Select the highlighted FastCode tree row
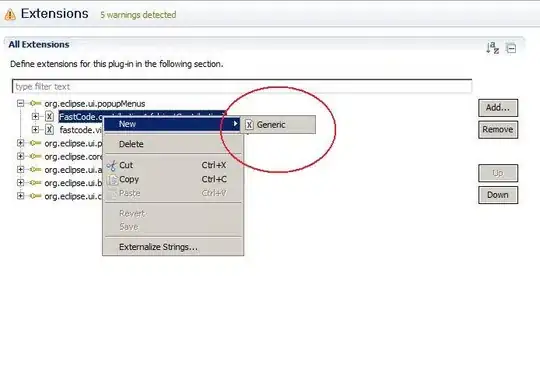The width and height of the screenshot is (540, 380). pyautogui.click(x=81, y=117)
